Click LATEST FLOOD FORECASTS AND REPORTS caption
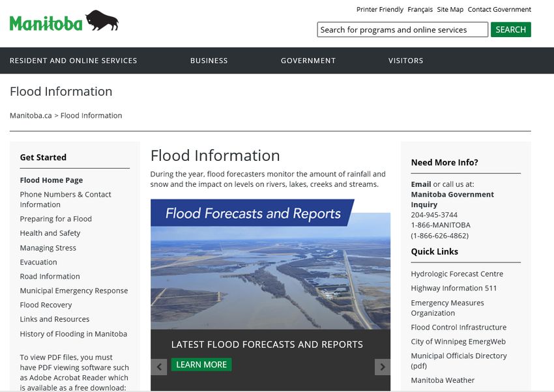Image resolution: width=554 pixels, height=392 pixels. tap(267, 344)
